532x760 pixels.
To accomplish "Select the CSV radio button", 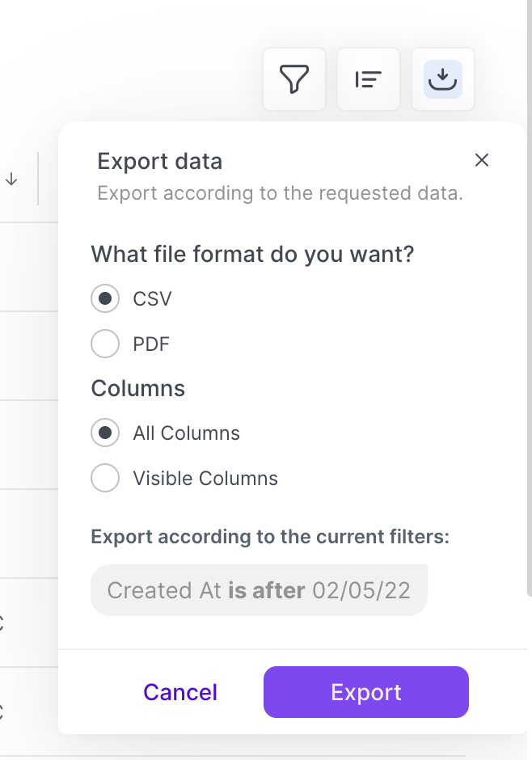I will (x=105, y=298).
